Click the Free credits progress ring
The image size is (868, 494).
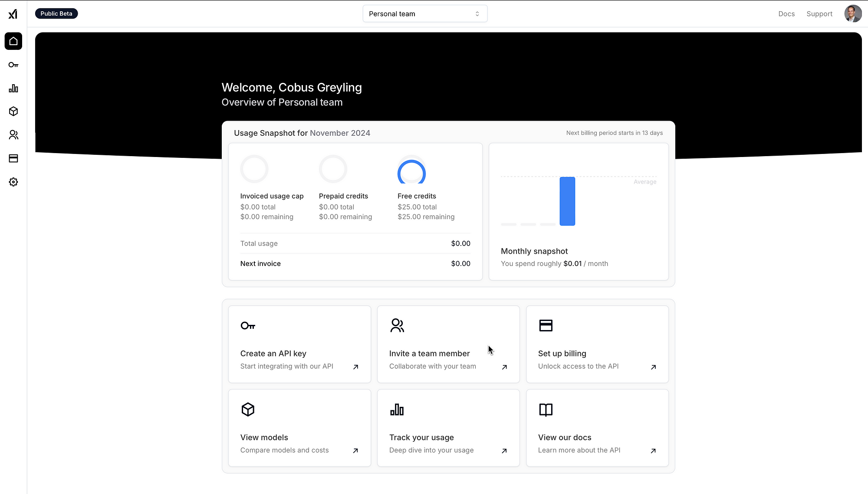(x=411, y=173)
